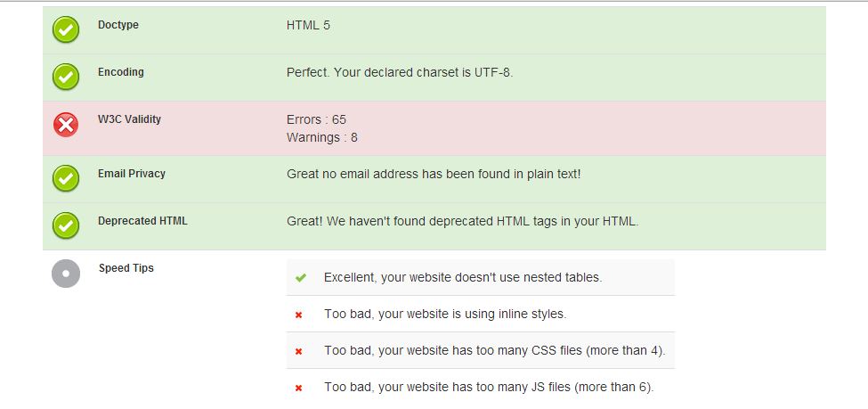Click the small green tick for nested tables
The image size is (868, 409).
[300, 278]
